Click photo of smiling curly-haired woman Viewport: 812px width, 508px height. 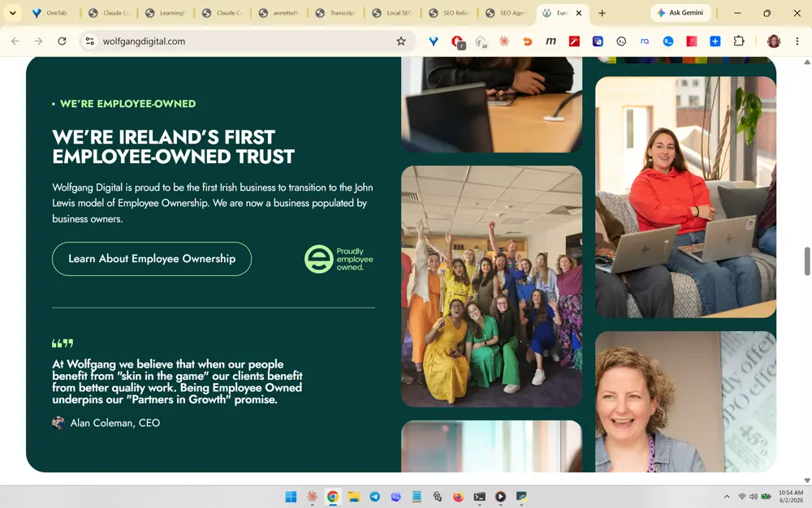tap(685, 402)
